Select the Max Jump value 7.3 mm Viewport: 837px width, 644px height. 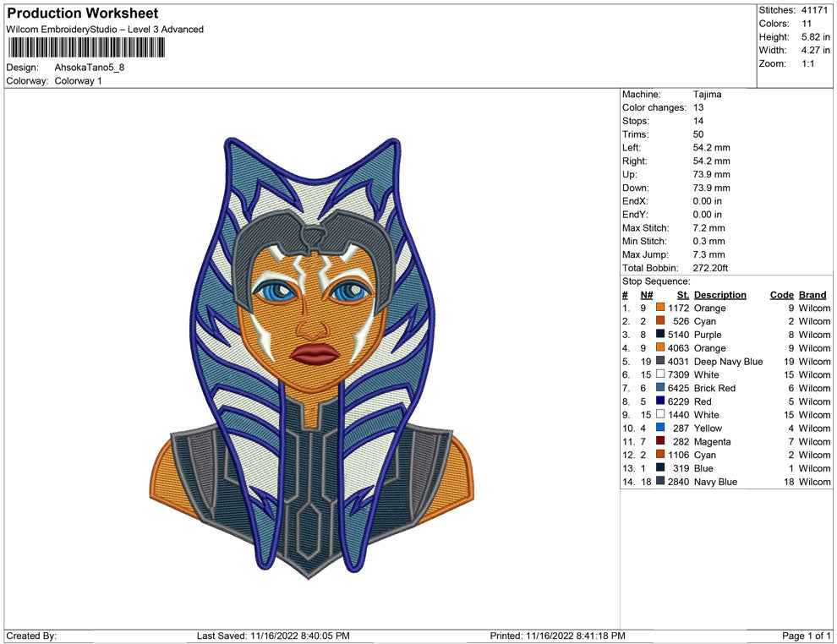pyautogui.click(x=708, y=254)
